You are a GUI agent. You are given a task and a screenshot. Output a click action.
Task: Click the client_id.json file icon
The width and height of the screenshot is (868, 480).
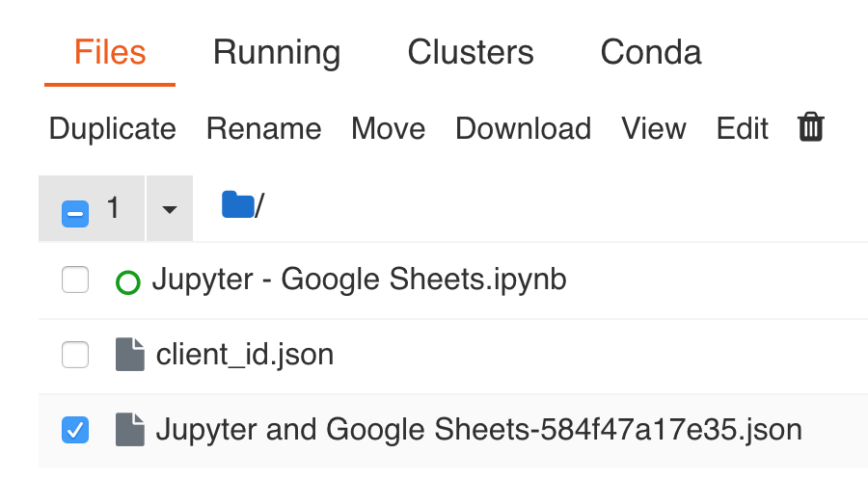[130, 355]
